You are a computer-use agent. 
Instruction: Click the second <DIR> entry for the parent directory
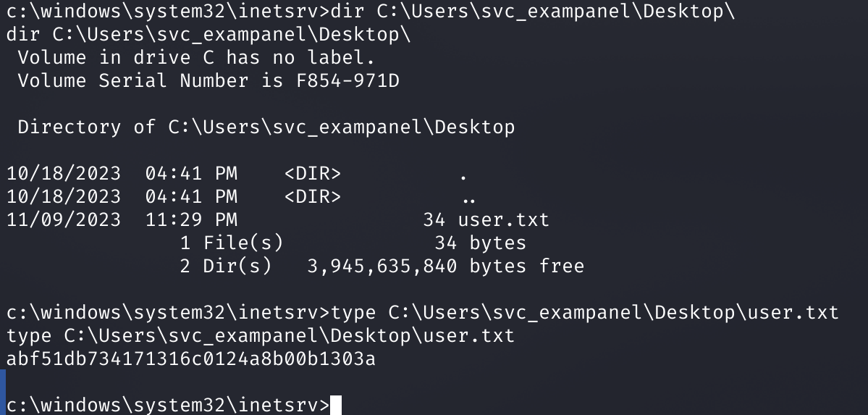(313, 197)
